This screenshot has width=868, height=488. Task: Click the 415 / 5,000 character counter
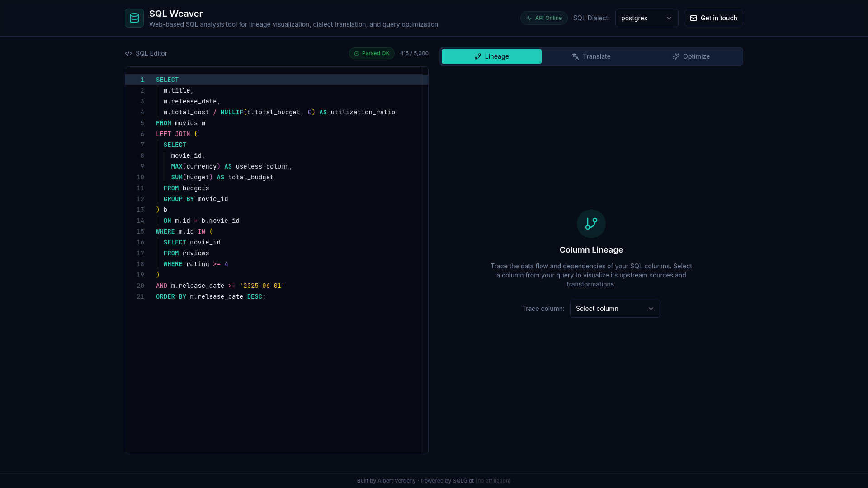click(414, 53)
